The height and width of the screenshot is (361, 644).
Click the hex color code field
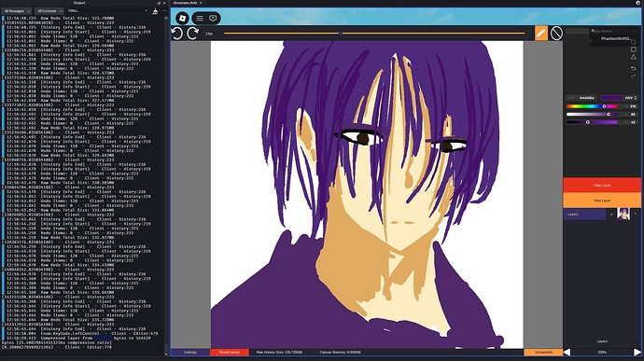pyautogui.click(x=582, y=98)
